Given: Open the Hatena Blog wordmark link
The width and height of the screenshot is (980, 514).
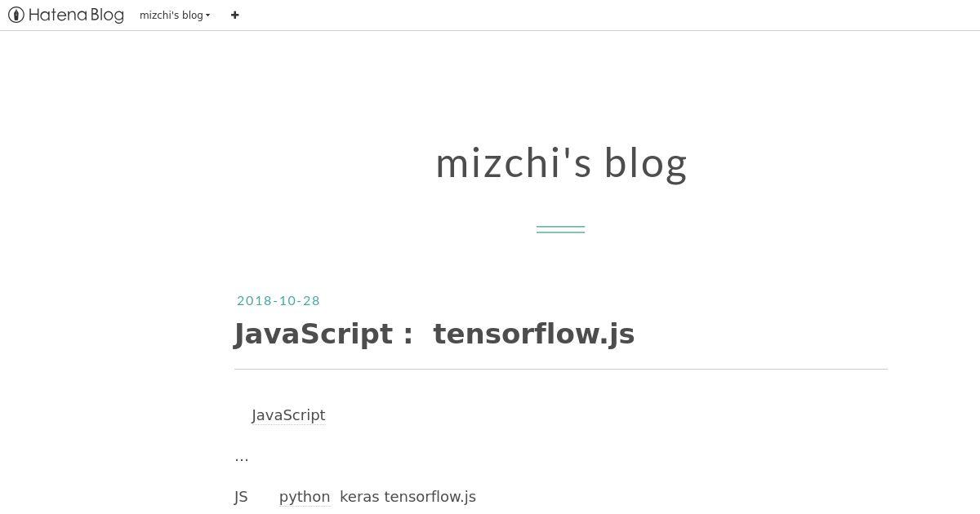Looking at the screenshot, I should [76, 15].
